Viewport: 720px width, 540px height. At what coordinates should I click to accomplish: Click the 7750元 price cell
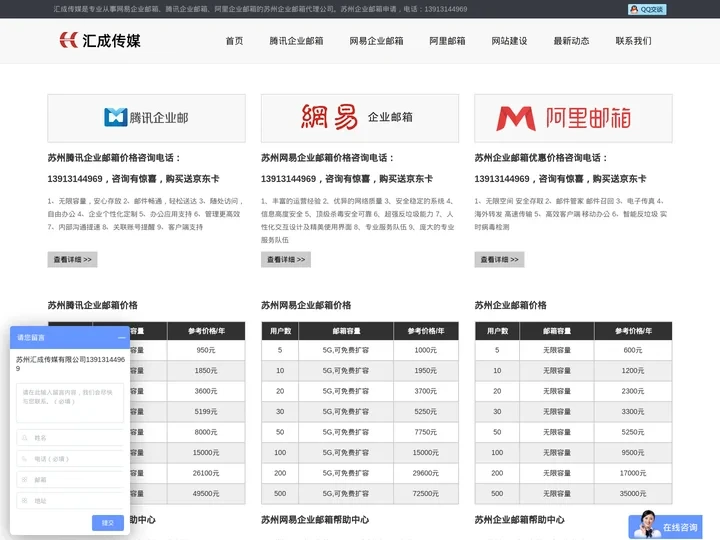pyautogui.click(x=426, y=432)
